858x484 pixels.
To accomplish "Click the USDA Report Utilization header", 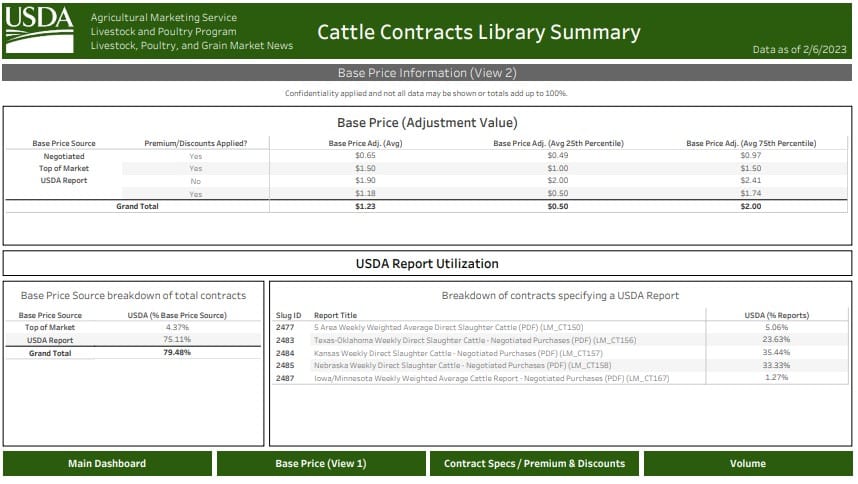I will click(427, 264).
